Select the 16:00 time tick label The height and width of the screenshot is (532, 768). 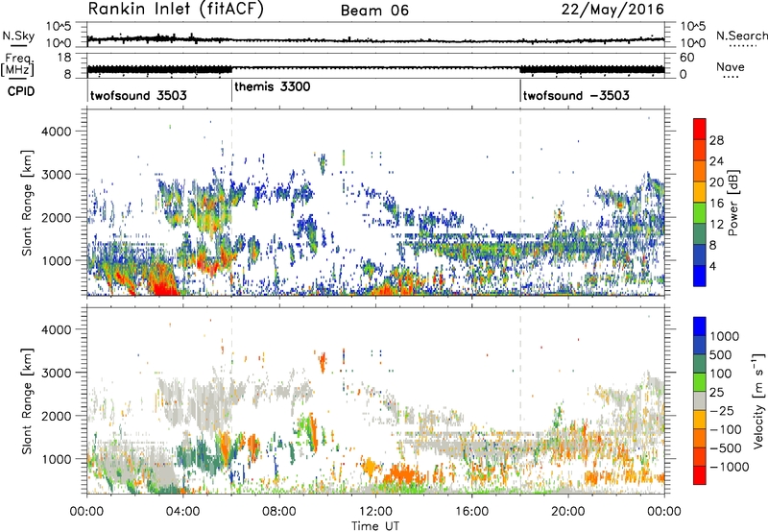click(x=471, y=512)
